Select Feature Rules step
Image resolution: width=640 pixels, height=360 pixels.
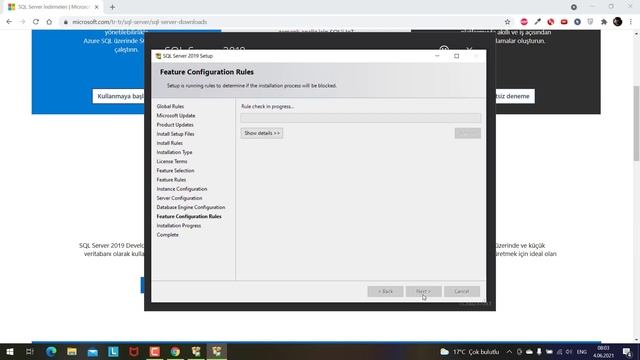(x=171, y=180)
